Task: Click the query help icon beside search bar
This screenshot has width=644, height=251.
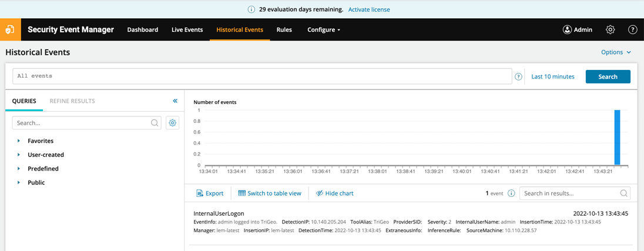Action: pyautogui.click(x=518, y=76)
